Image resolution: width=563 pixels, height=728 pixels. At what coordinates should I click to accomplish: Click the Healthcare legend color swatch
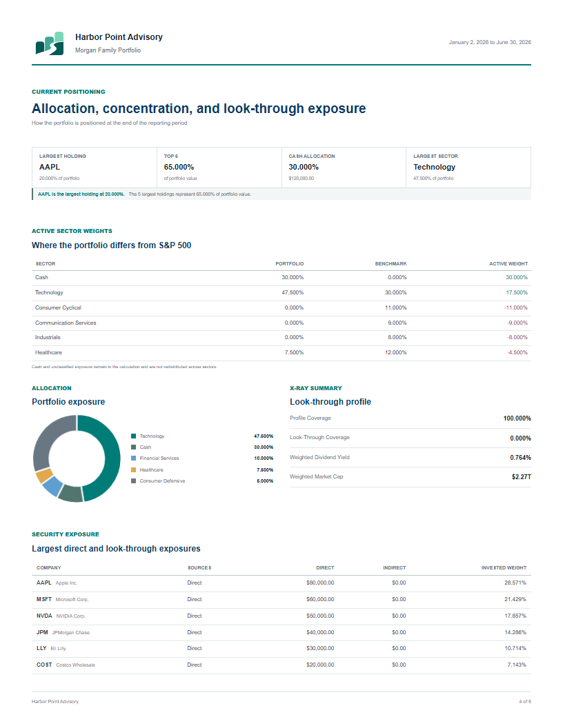pyautogui.click(x=133, y=470)
